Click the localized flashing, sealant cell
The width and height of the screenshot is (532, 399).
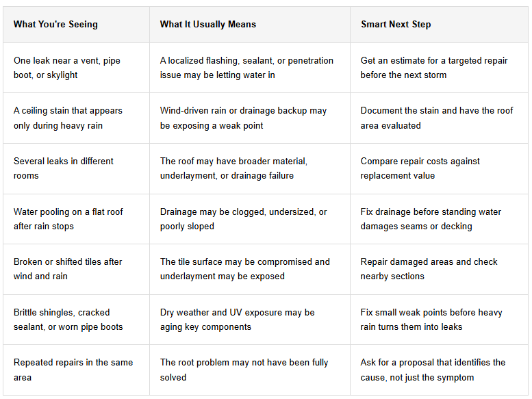[250, 68]
